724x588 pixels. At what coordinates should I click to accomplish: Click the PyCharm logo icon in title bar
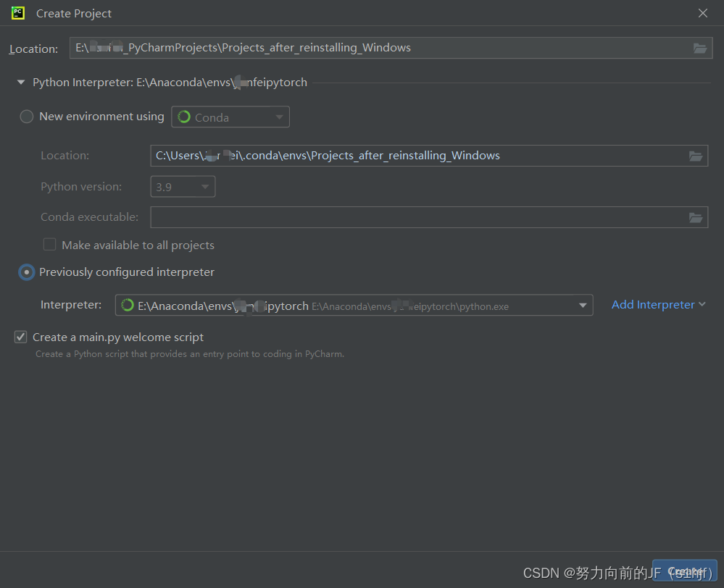18,13
